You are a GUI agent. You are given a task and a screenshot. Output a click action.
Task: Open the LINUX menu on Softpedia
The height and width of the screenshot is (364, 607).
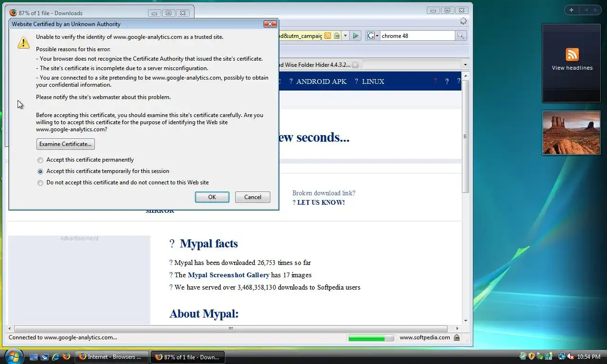[x=373, y=82]
